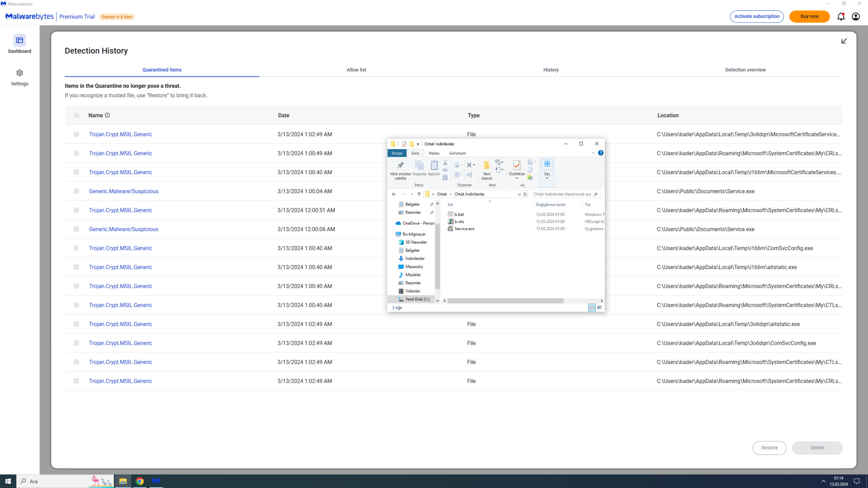Click Explorer's Hızlı erişime sabitle pin icon
The height and width of the screenshot is (488, 868).
(400, 166)
